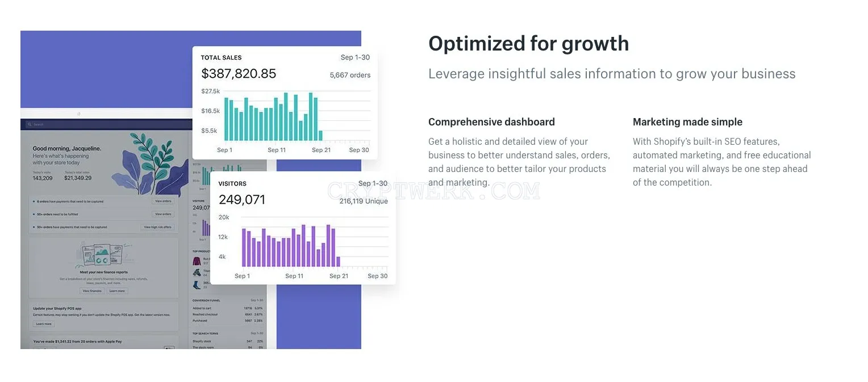This screenshot has height=382, width=868.
Task: Open the red jacket top product thumbnail
Action: coord(197,262)
